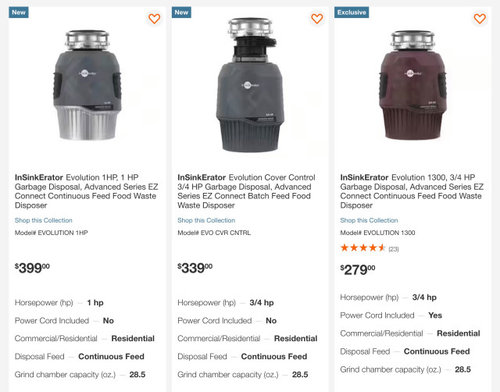Select the $399.00 price of Evolution 1HP
This screenshot has width=500, height=392.
pyautogui.click(x=32, y=268)
